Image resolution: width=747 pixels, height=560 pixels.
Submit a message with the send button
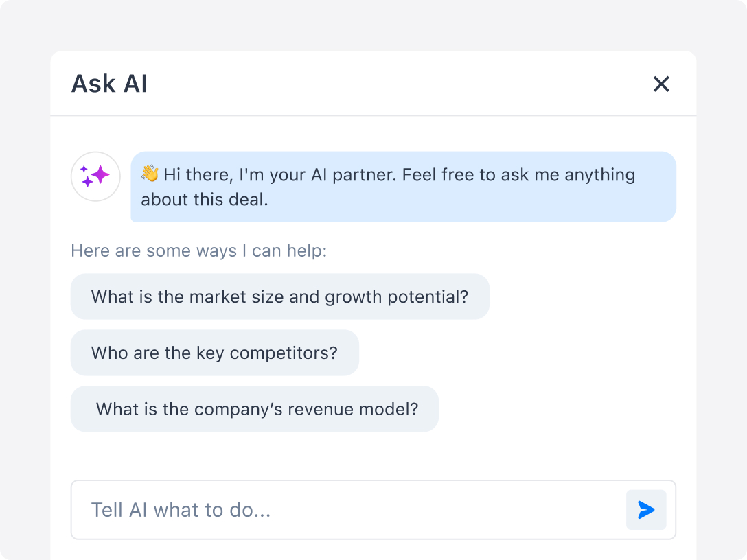click(x=645, y=510)
